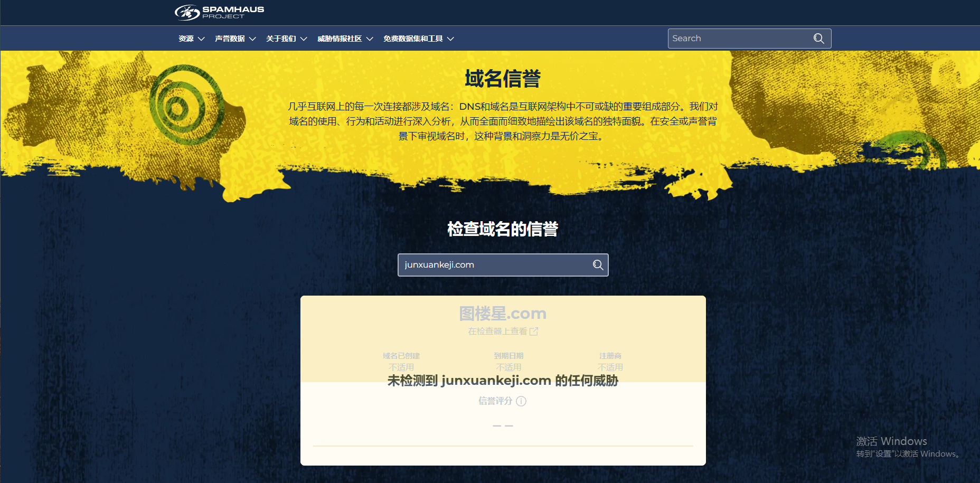Expand the 资源 menu chevron

click(x=201, y=39)
